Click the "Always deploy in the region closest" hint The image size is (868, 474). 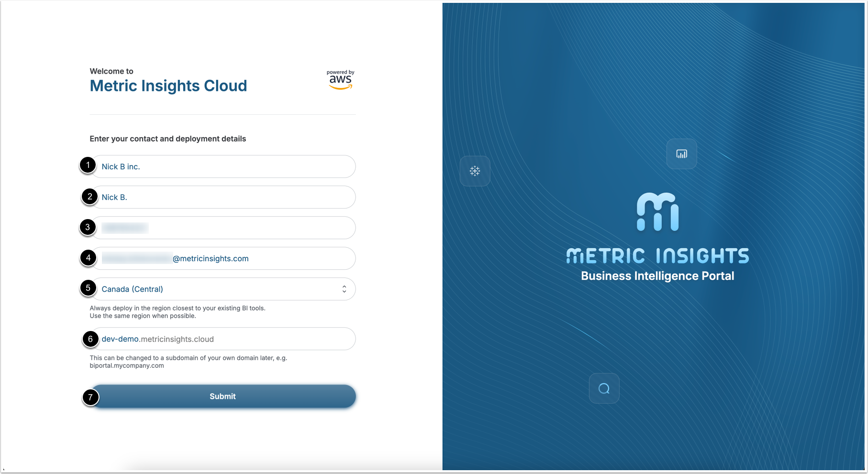[178, 312]
